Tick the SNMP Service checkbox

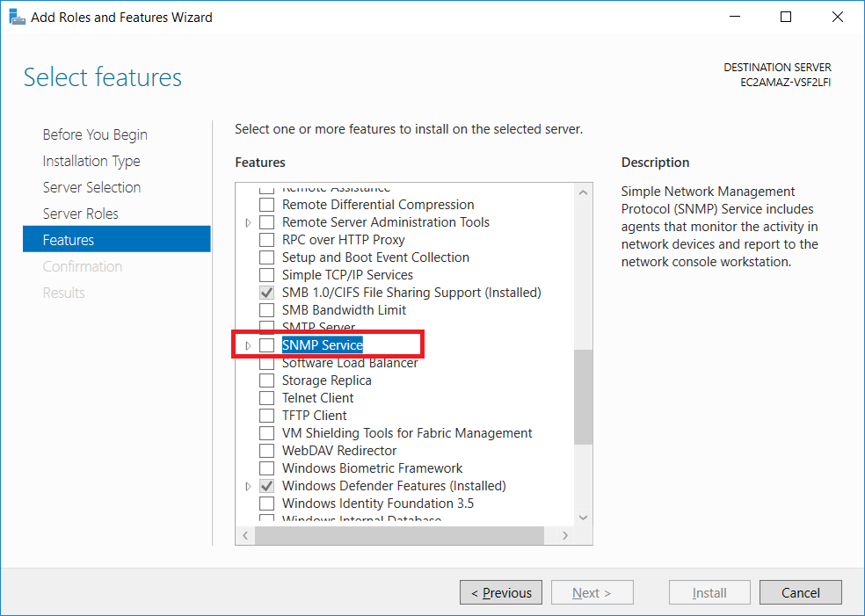point(266,345)
